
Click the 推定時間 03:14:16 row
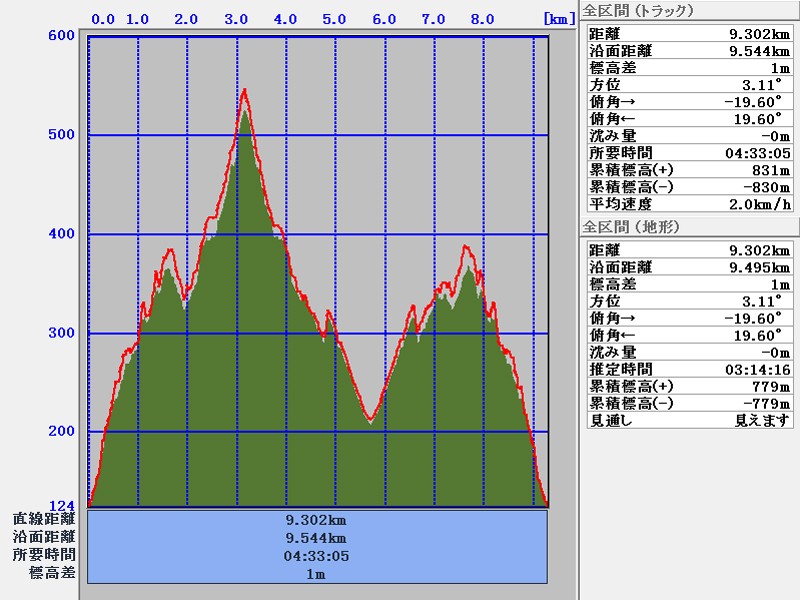click(689, 369)
